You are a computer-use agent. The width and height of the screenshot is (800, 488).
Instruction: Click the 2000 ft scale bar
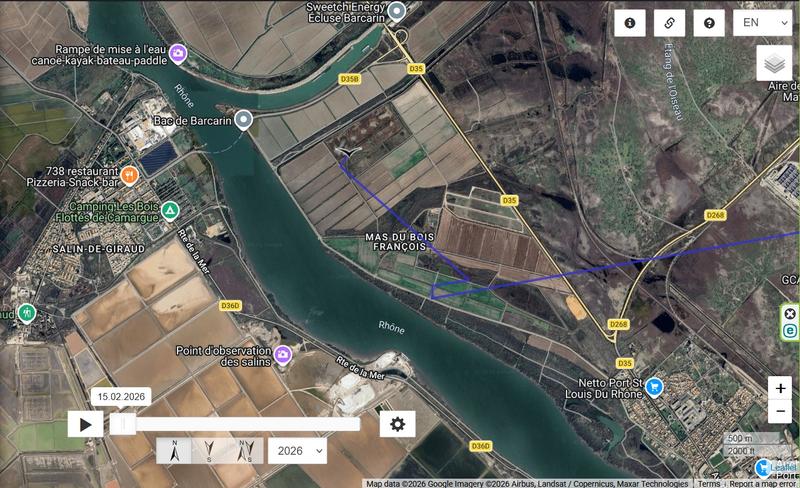(751, 451)
